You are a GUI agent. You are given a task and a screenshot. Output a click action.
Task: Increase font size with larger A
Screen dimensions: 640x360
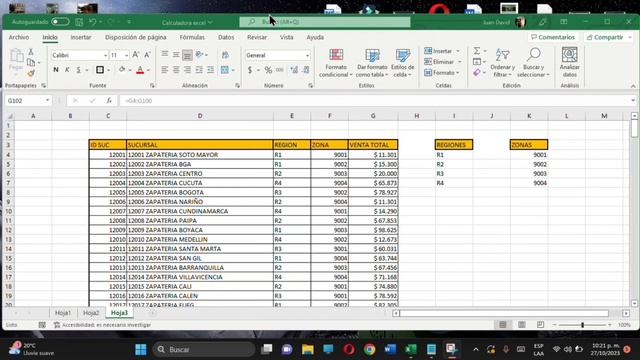click(x=136, y=55)
